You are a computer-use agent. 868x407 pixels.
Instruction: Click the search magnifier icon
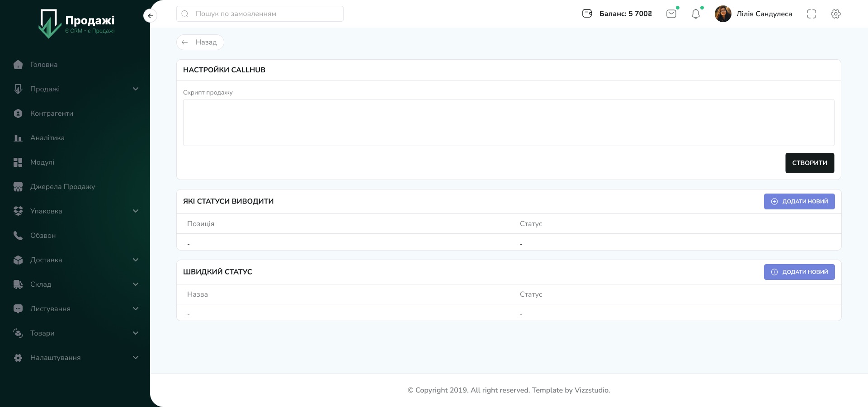[185, 14]
